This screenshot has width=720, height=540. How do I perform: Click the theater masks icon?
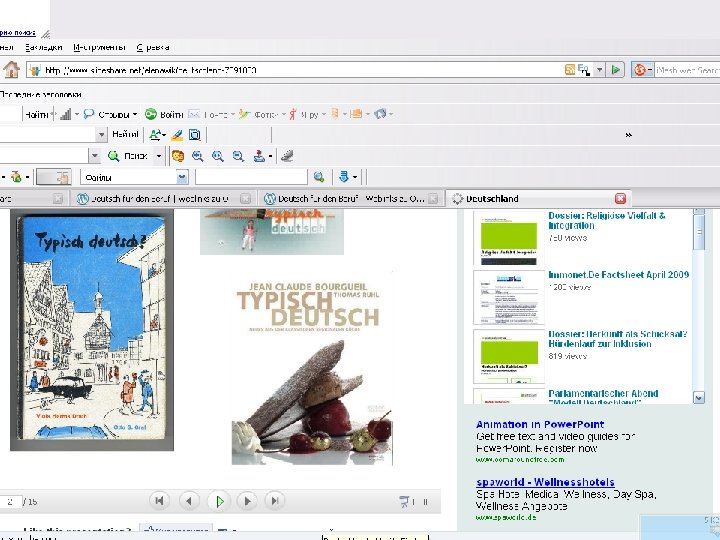point(178,156)
